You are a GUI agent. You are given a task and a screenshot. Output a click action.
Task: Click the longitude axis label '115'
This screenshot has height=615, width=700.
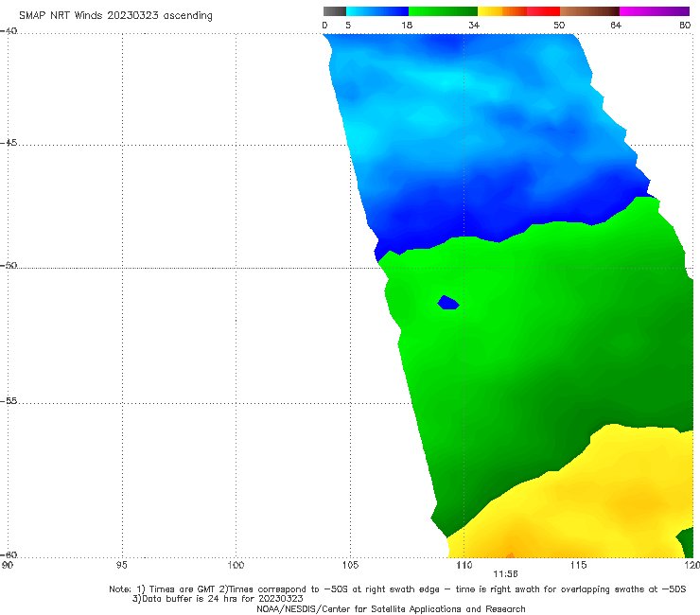(x=579, y=565)
